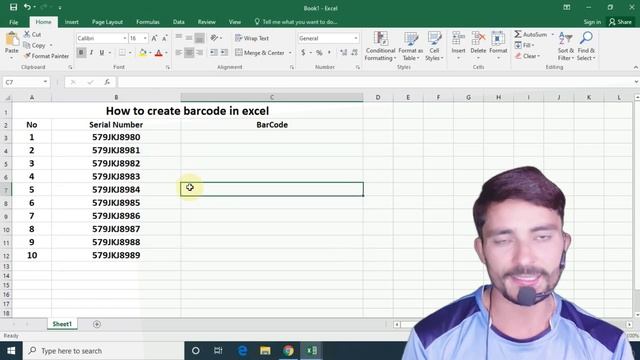640x360 pixels.
Task: Click the Clear eraser button
Action: [x=527, y=56]
